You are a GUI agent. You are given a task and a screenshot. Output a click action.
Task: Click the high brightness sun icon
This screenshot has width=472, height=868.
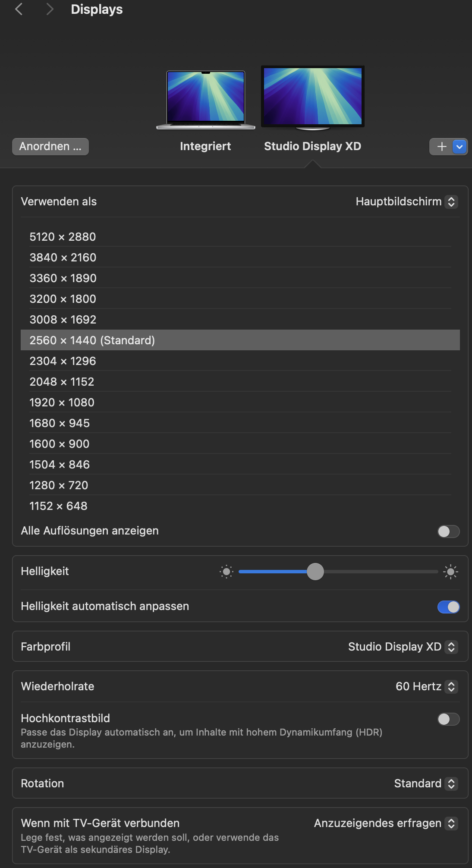[x=450, y=572]
